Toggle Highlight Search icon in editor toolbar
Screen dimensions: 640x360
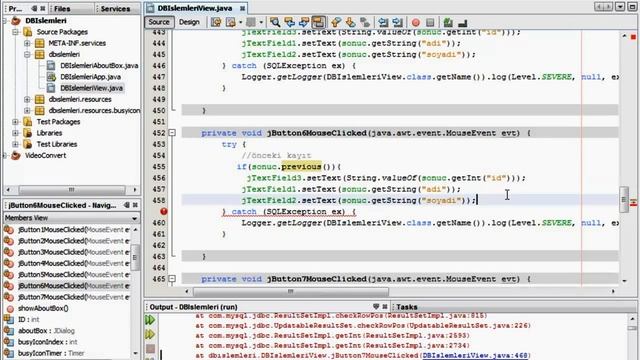point(319,22)
